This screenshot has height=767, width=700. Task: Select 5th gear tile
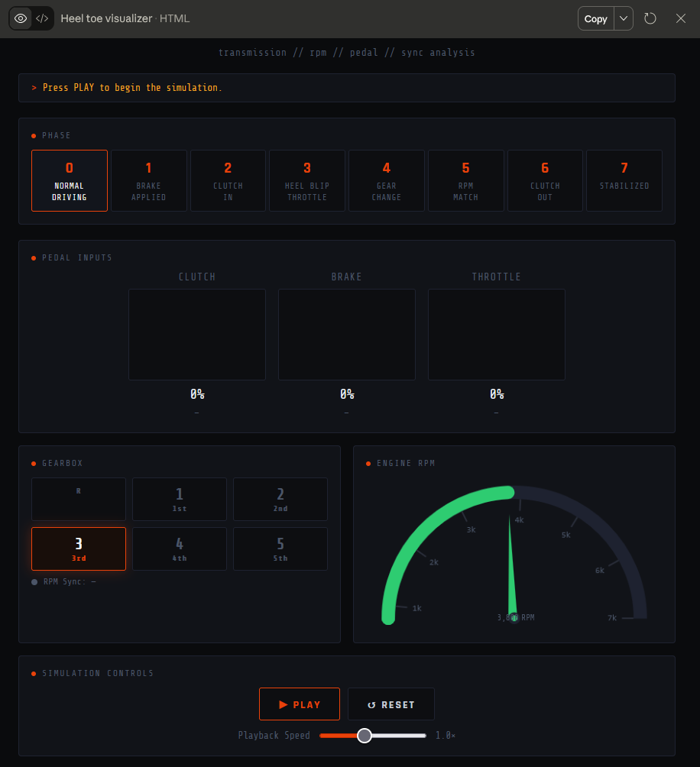pyautogui.click(x=280, y=549)
